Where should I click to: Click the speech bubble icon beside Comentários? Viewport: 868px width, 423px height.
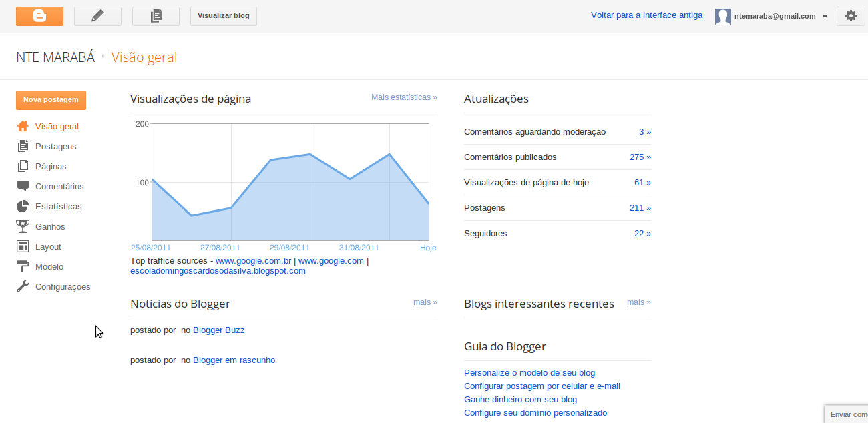(23, 186)
